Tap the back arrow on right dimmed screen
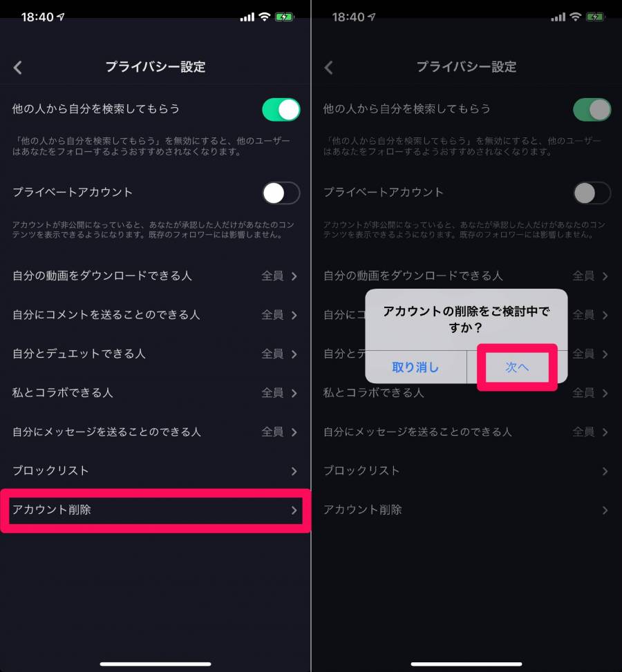This screenshot has height=672, width=622. click(328, 67)
